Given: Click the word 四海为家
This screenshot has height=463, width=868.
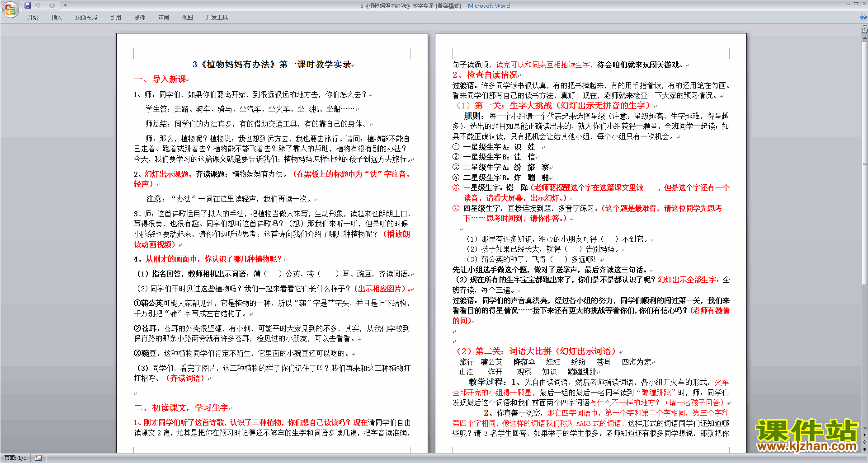Looking at the screenshot, I should 637,362.
